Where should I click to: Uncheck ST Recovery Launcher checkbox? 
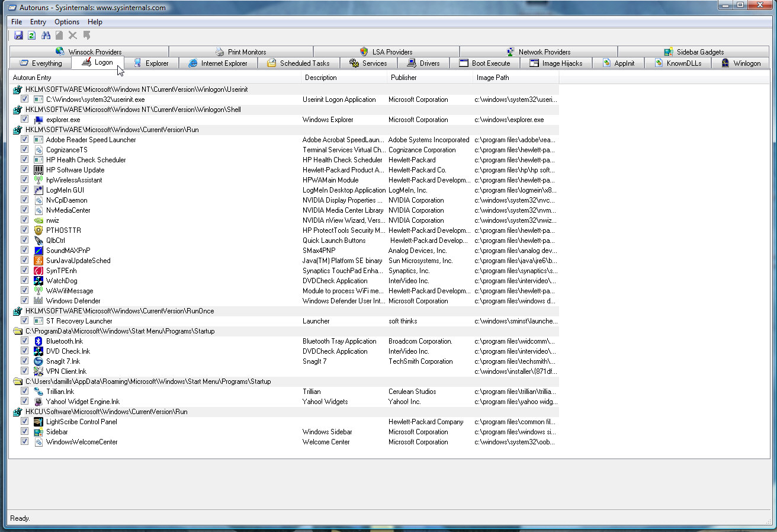tap(24, 321)
